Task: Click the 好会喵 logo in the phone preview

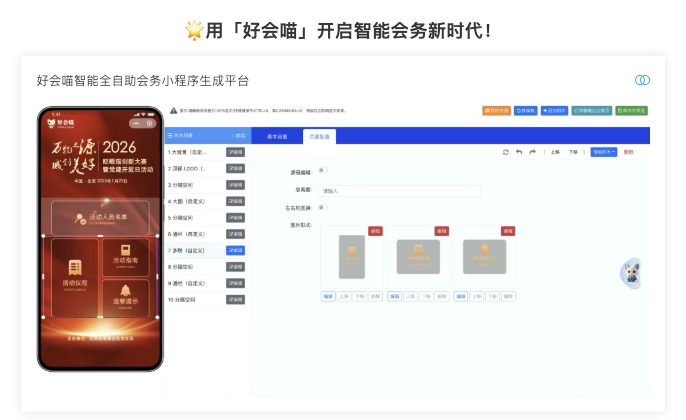Action: (x=60, y=123)
